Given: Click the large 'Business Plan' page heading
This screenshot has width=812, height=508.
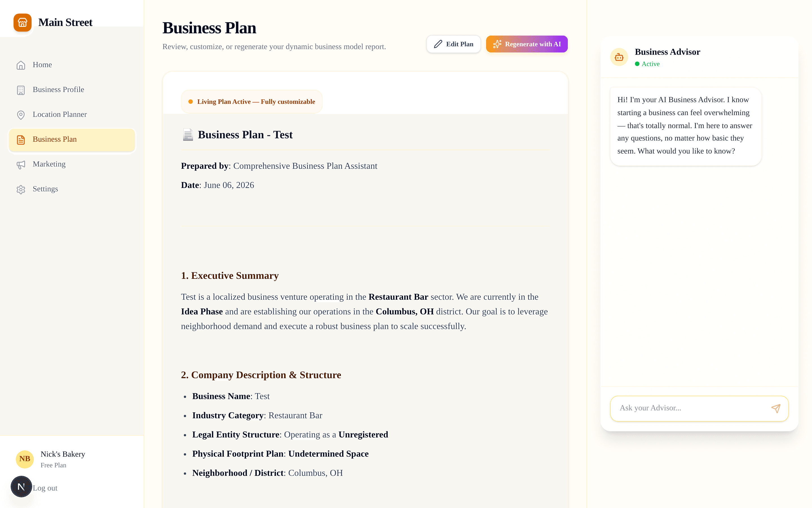Looking at the screenshot, I should click(x=209, y=28).
